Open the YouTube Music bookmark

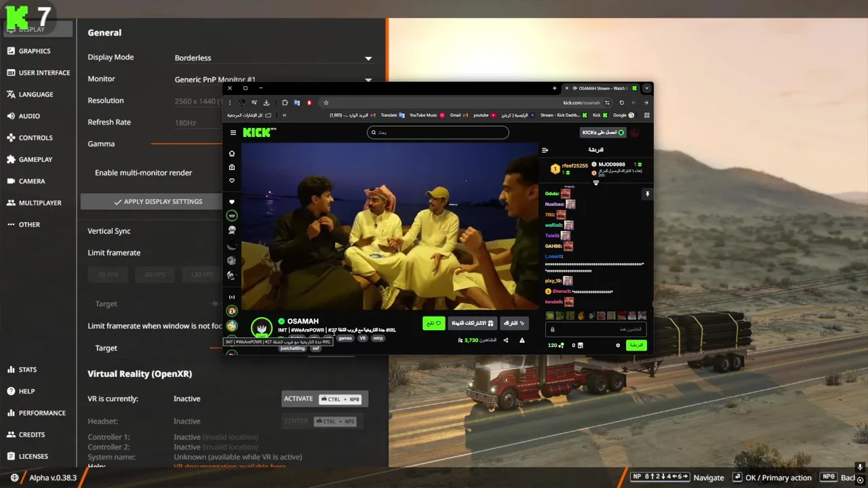[427, 115]
